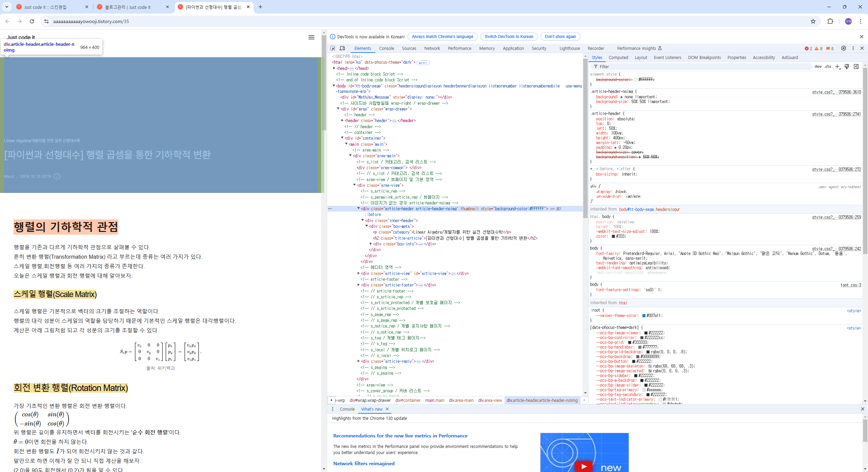The image size is (868, 472).
Task: Click the #FFFFFF background-color swatch
Action: point(636,80)
